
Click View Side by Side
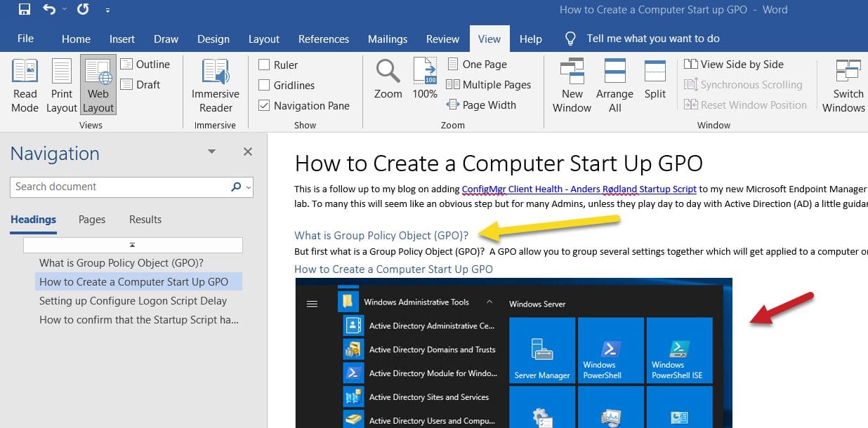[734, 64]
